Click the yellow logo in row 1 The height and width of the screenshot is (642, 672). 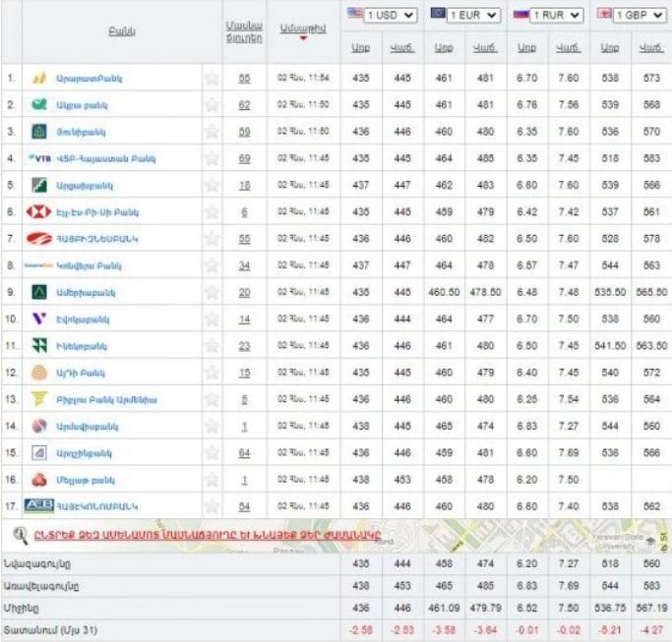(39, 78)
